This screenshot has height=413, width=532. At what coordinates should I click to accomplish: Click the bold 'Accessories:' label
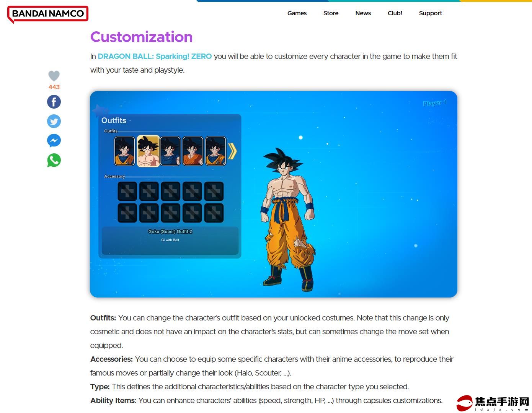click(x=111, y=359)
